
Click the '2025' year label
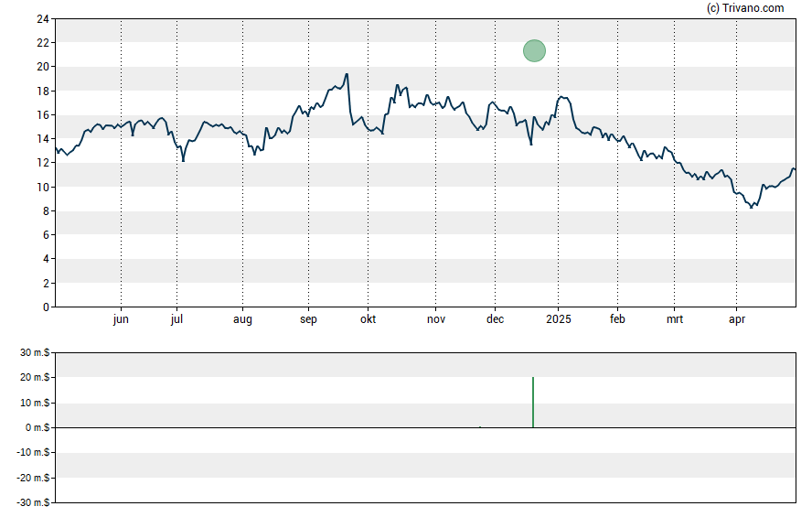558,319
